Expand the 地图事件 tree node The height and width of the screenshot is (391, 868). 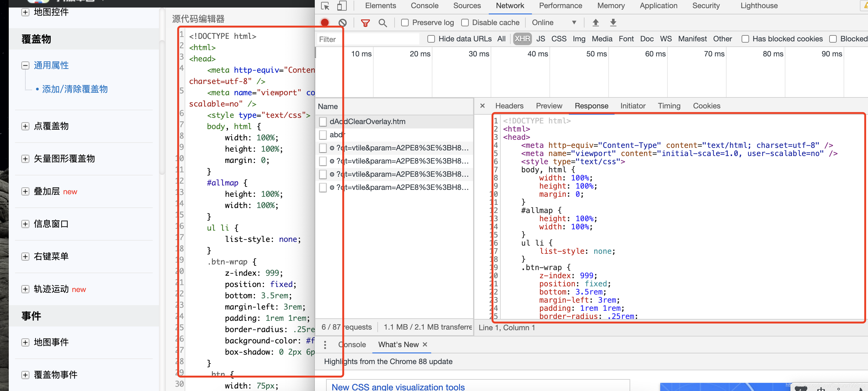pos(25,342)
